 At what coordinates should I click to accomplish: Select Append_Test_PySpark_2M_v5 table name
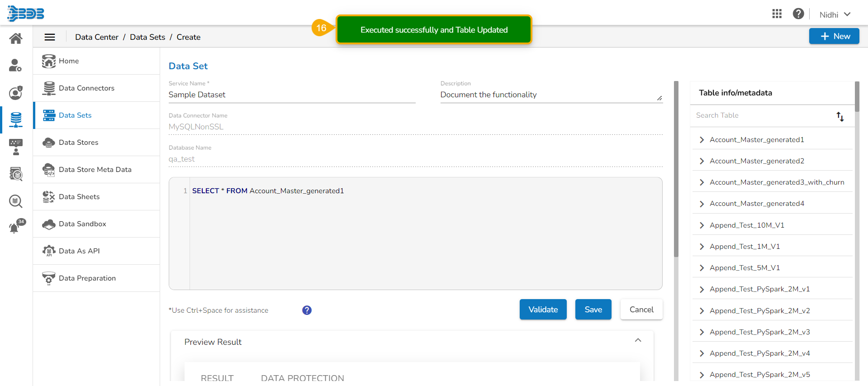coord(760,375)
